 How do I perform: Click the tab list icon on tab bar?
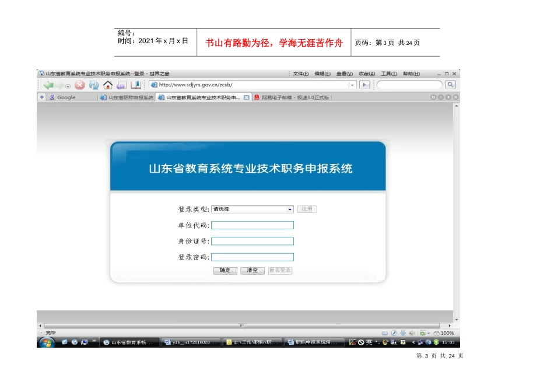433,97
